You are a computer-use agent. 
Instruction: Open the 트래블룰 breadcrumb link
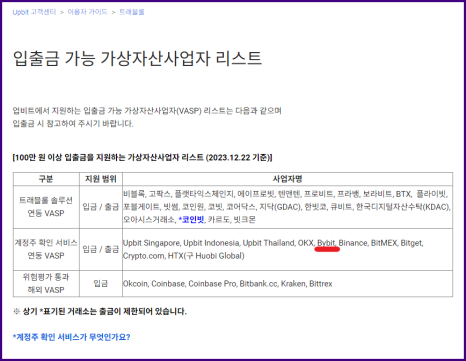click(x=132, y=12)
